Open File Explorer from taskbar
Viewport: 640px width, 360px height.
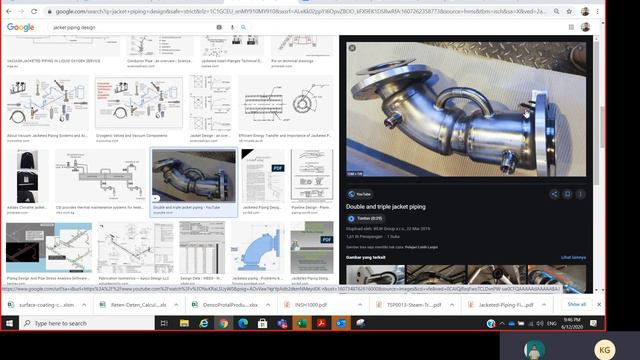(x=184, y=323)
